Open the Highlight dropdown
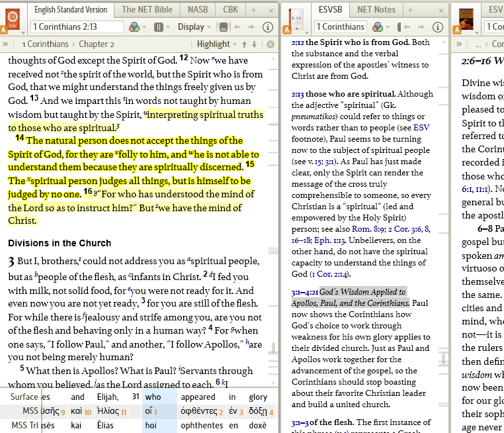Viewport: 504px width, 433px height. tap(216, 44)
